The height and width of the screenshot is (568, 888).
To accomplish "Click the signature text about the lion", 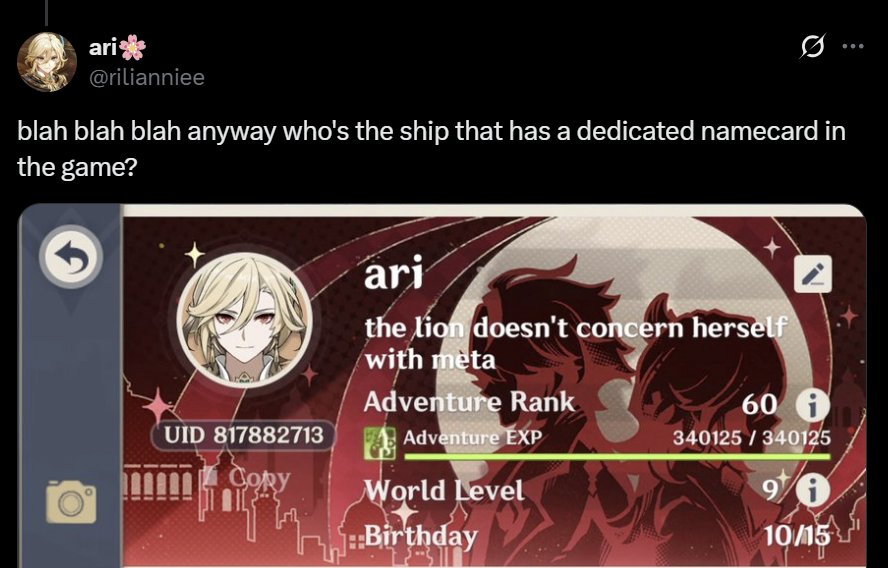I will (x=575, y=343).
